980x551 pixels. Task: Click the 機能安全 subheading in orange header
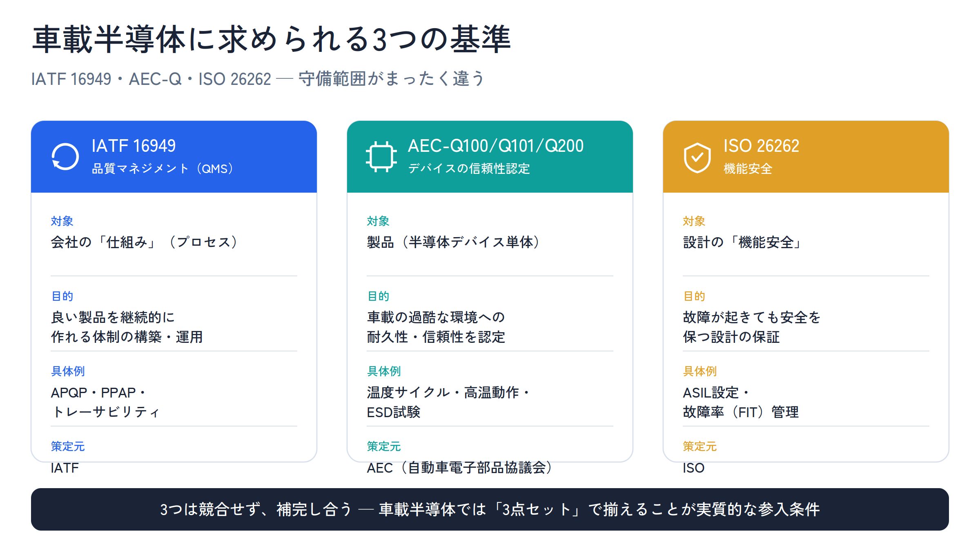point(748,168)
